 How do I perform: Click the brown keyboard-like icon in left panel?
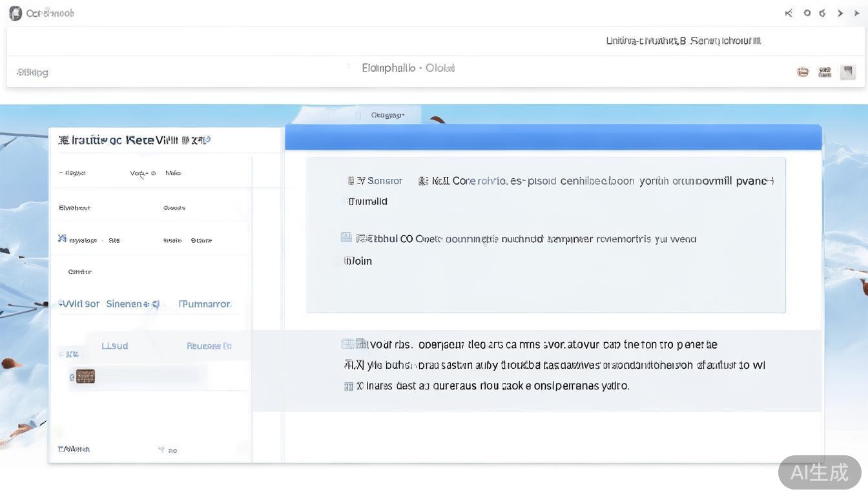[x=85, y=376]
